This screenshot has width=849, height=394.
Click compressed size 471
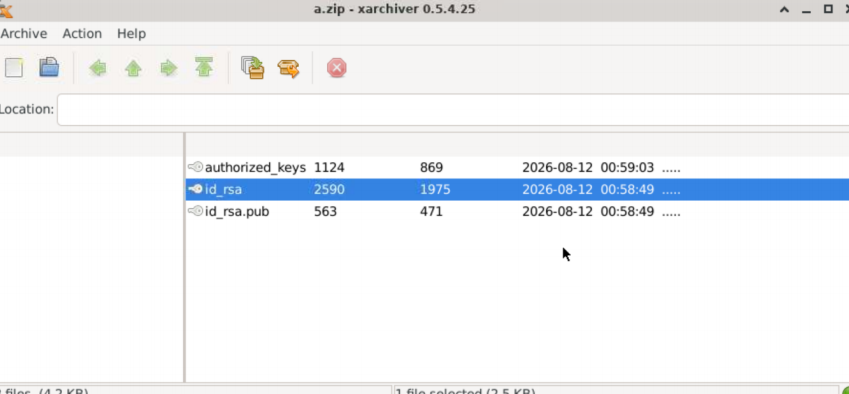(432, 212)
